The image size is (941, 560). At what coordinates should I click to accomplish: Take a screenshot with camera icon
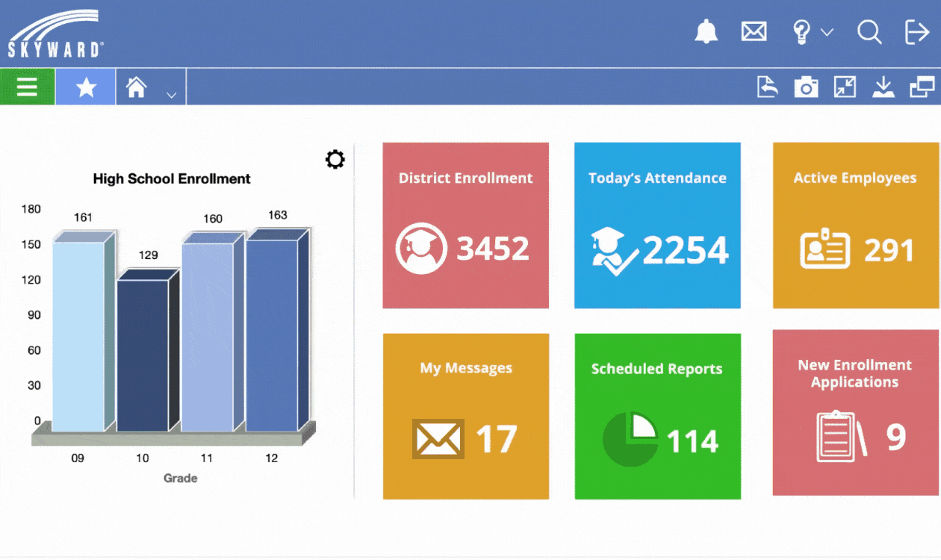[x=806, y=87]
